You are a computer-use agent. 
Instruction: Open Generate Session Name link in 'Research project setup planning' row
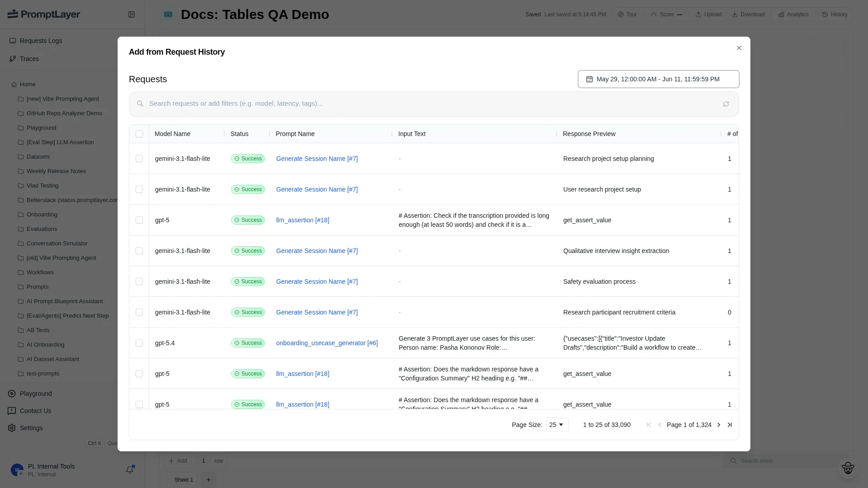coord(317,159)
